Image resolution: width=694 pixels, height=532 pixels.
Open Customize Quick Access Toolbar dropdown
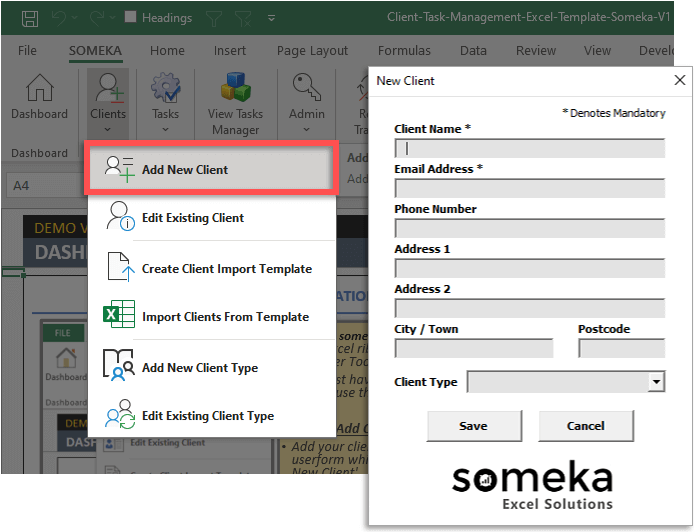click(x=271, y=18)
